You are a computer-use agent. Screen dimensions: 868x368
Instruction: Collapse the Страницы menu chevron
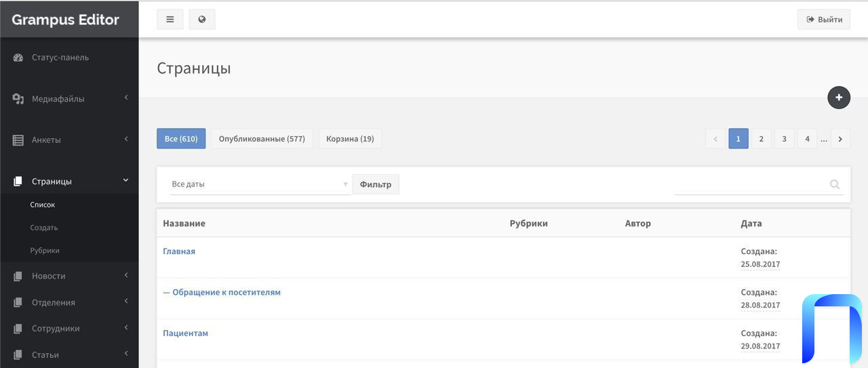coord(126,180)
